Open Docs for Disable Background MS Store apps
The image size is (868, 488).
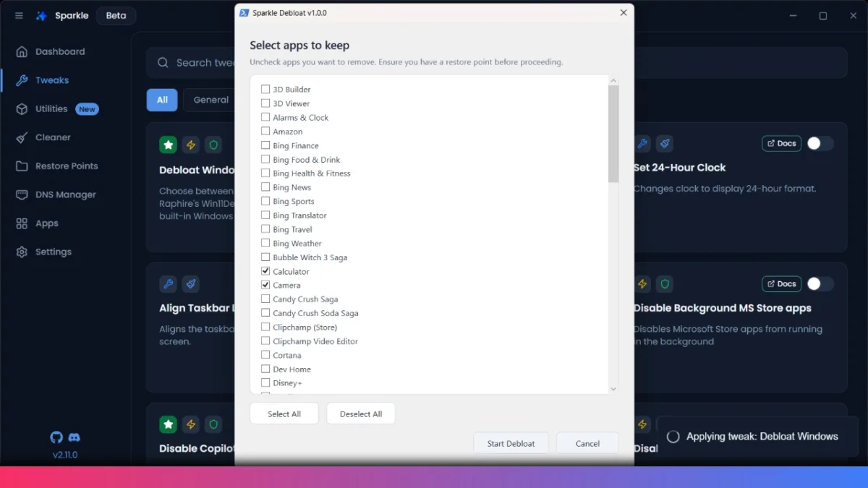click(781, 283)
